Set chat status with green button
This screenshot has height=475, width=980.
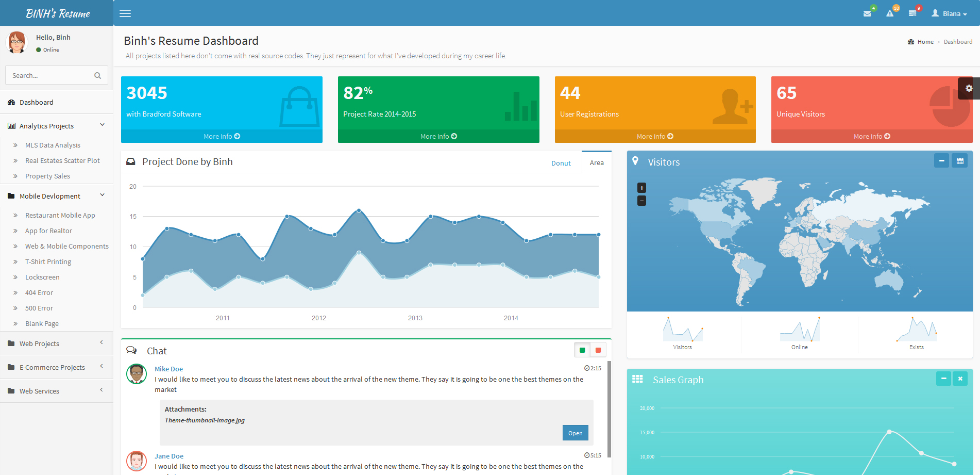tap(582, 350)
